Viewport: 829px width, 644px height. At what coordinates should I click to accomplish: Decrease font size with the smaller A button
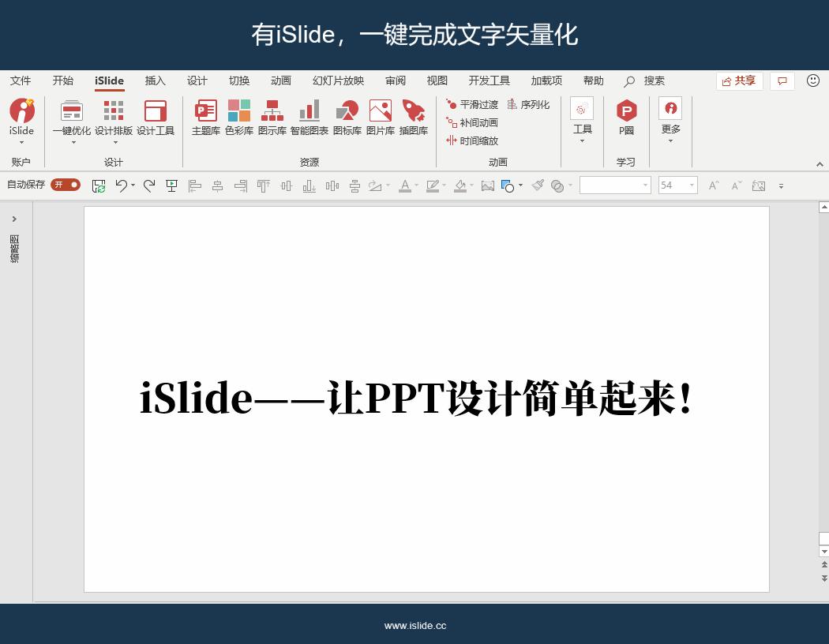pyautogui.click(x=737, y=185)
